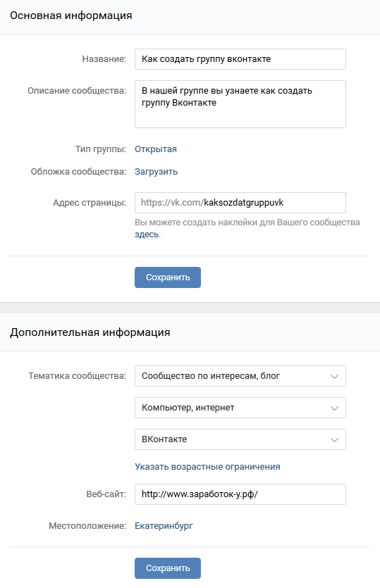Change location by clicking 'Екатеринбург'
This screenshot has width=380, height=588.
click(164, 526)
